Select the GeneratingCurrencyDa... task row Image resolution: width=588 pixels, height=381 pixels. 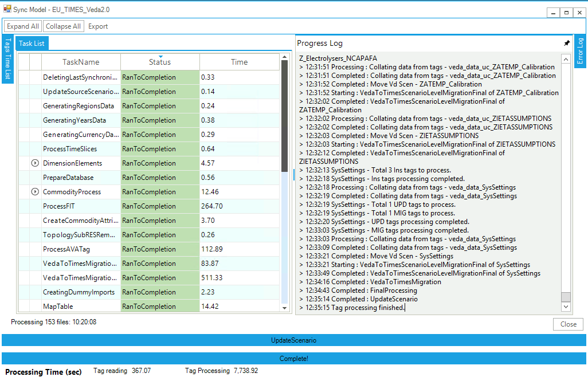click(x=149, y=134)
